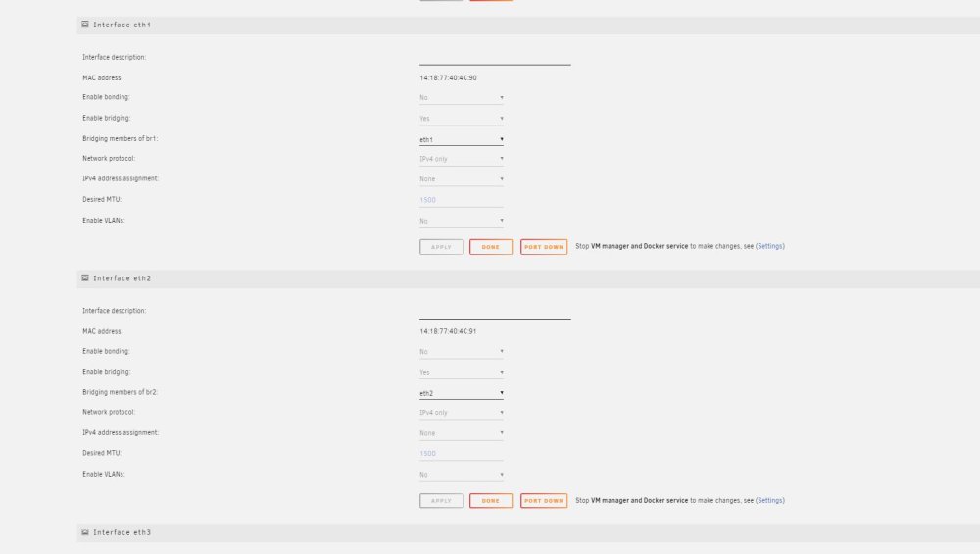Screen dimensions: 980x554
Task: Open Settings link in eth2 section
Action: point(770,500)
